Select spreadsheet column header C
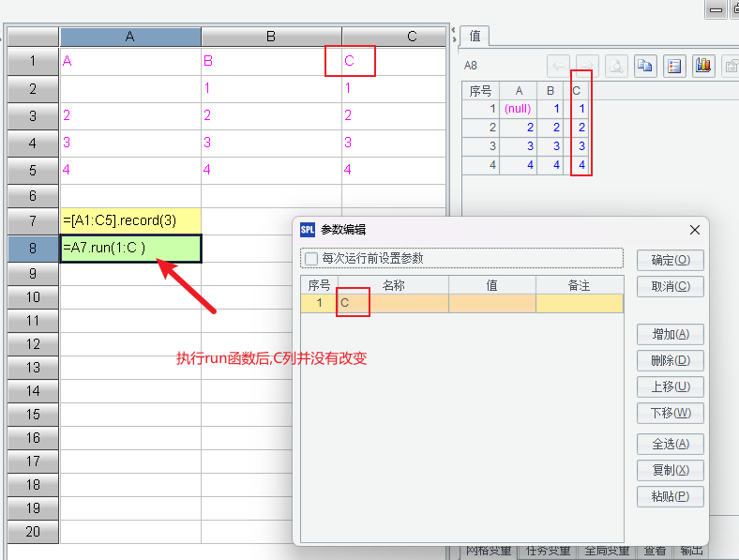 pyautogui.click(x=394, y=37)
